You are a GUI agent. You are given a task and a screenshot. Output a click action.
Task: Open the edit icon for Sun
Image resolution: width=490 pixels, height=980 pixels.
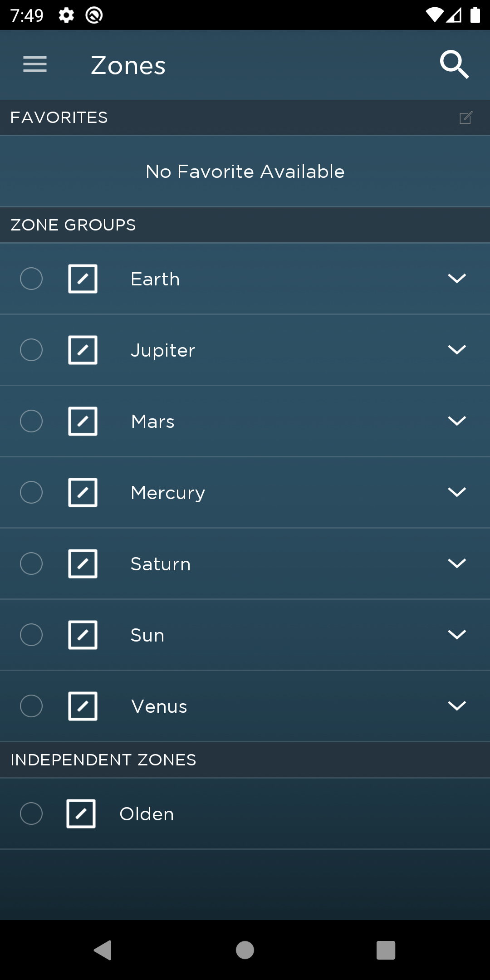point(83,635)
